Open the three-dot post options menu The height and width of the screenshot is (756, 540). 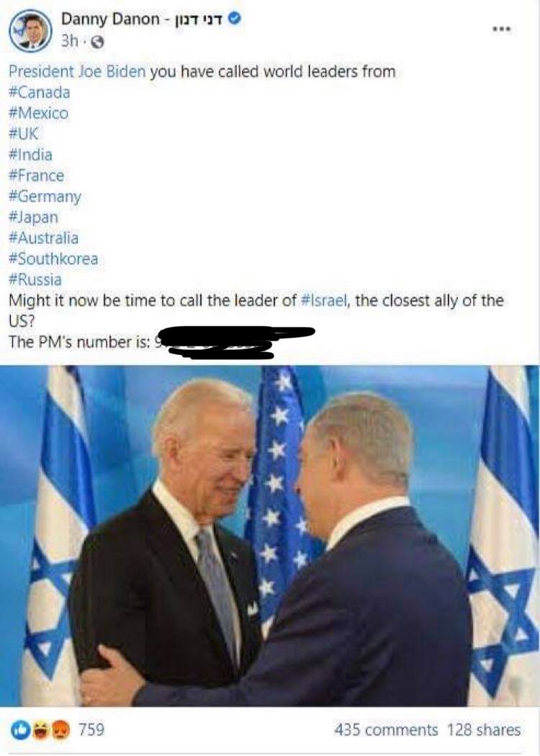click(x=501, y=30)
